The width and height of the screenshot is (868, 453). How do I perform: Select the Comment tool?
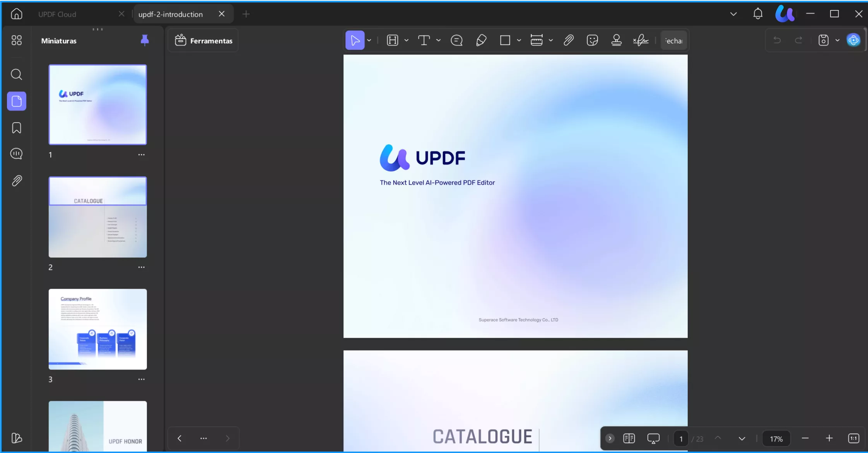pos(457,40)
